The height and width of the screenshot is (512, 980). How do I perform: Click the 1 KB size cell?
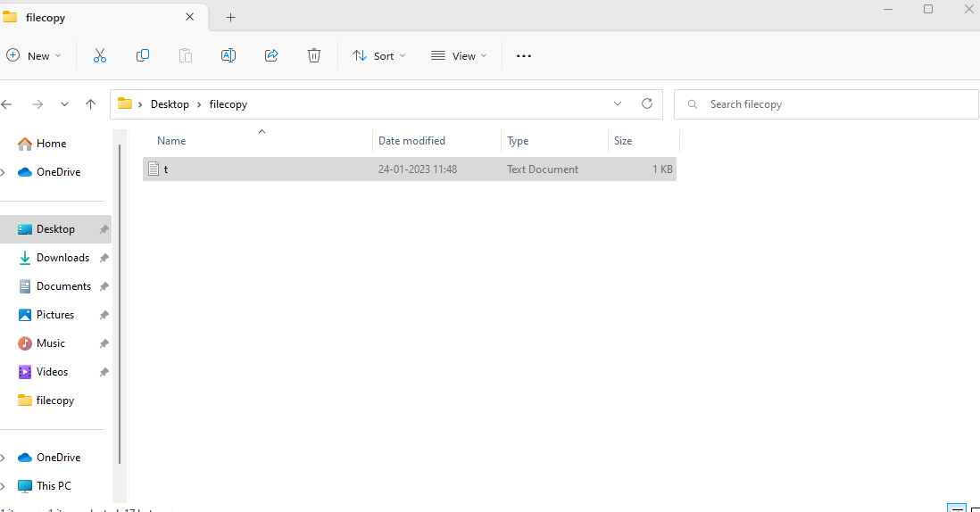click(662, 169)
